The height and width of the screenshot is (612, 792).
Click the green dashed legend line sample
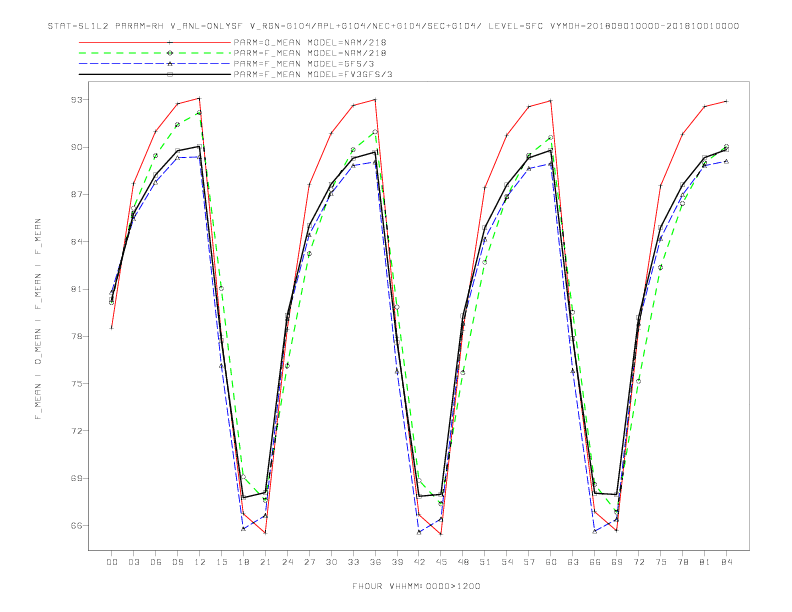(x=155, y=53)
